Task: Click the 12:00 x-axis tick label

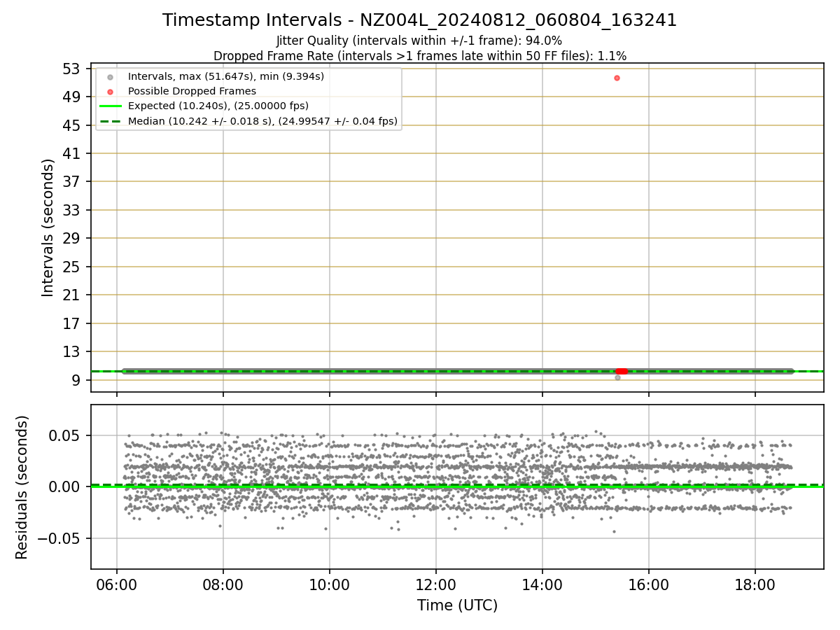Action: point(435,584)
